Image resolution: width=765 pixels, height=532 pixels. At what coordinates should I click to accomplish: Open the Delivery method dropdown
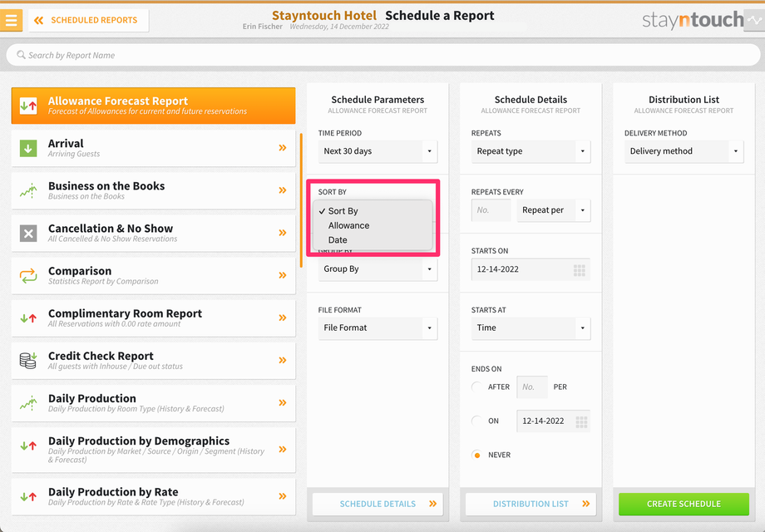click(x=684, y=151)
